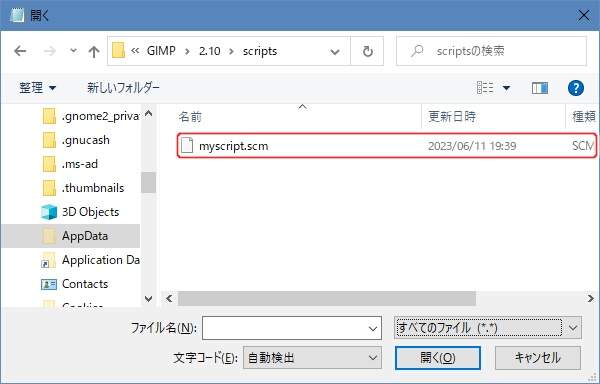Click the myscript.scm file icon
600x384 pixels.
(187, 145)
